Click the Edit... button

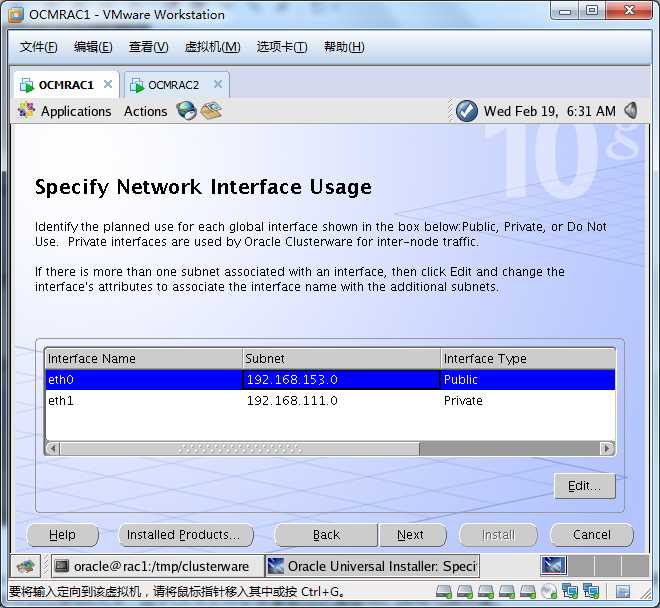pos(585,486)
